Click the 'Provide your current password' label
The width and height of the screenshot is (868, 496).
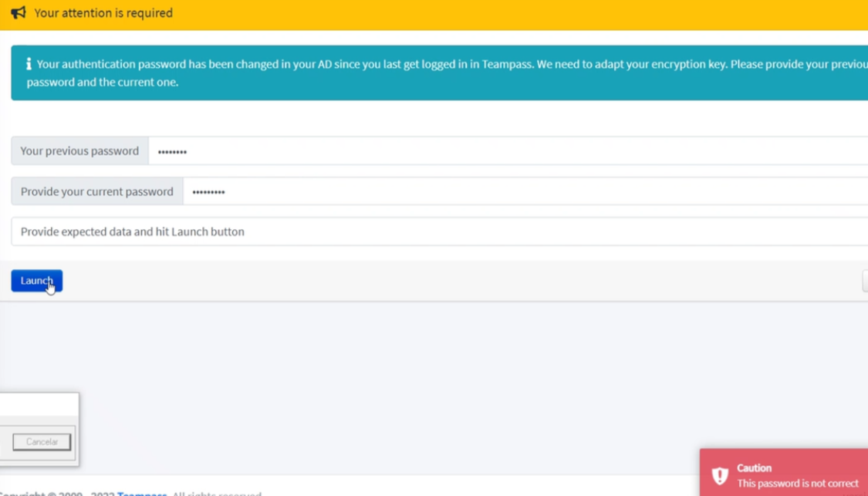97,191
